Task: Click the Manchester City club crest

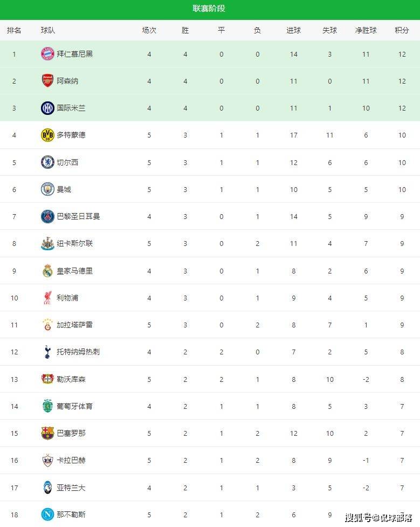Action: click(x=47, y=189)
